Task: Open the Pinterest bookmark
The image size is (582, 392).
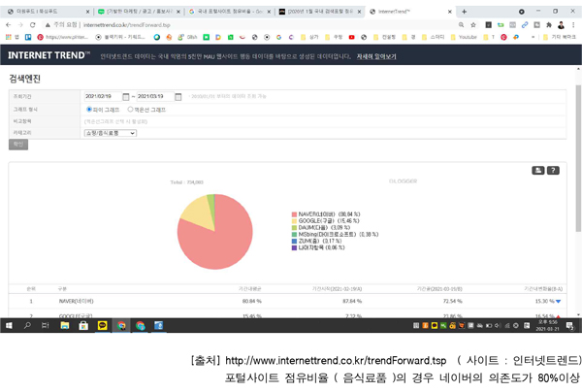Action: pos(62,37)
